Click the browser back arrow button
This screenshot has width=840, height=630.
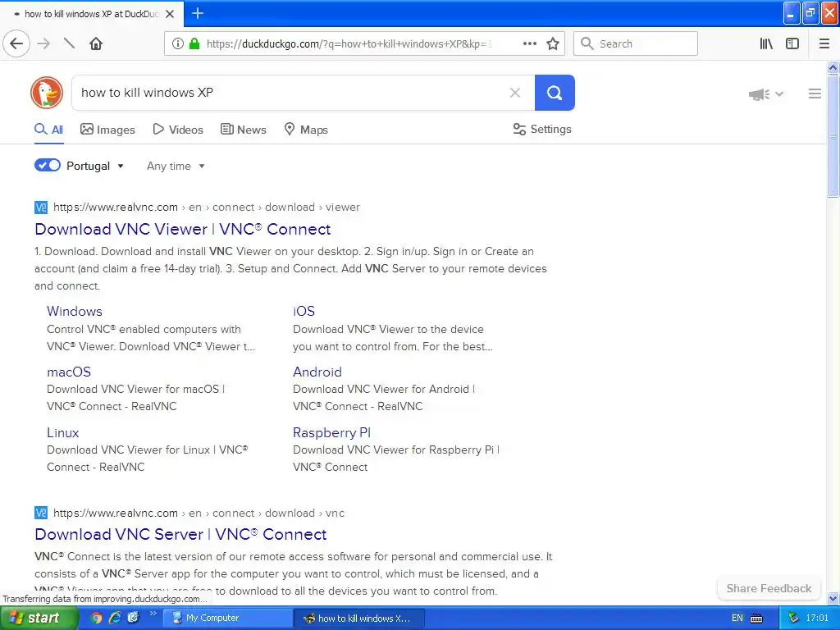16,43
